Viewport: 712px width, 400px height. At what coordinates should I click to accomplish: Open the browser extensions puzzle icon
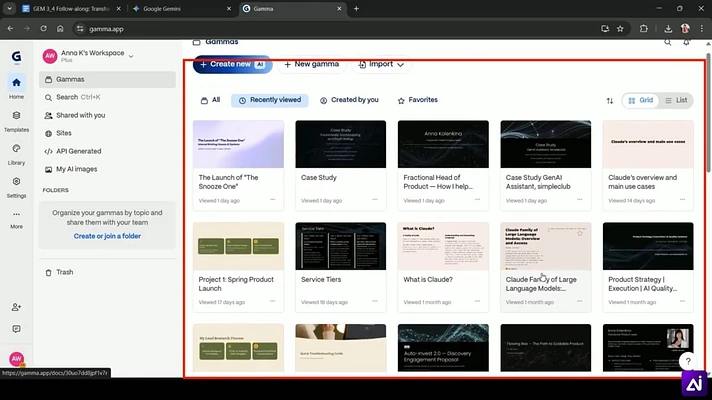pos(643,29)
